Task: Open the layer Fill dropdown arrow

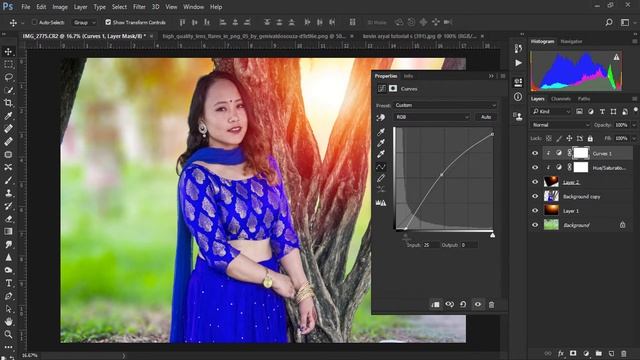Action: [634, 138]
